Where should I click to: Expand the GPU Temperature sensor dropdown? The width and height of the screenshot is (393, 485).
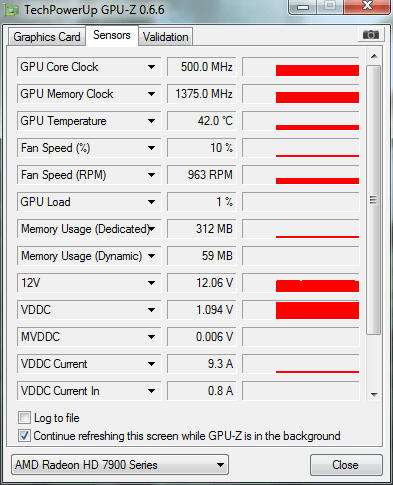(x=151, y=121)
